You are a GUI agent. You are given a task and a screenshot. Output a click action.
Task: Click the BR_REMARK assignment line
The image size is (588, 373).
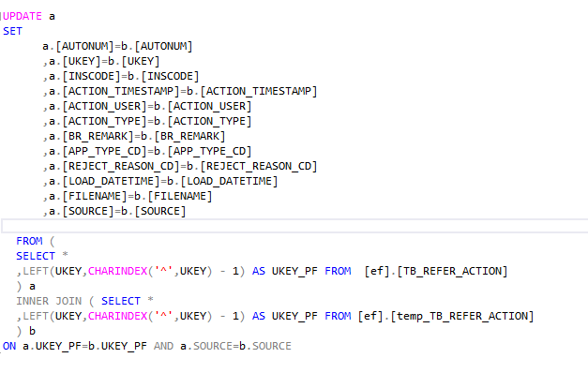(x=134, y=136)
